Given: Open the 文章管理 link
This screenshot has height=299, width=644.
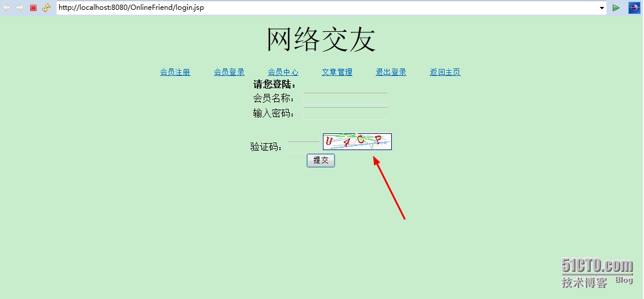Looking at the screenshot, I should coord(337,72).
